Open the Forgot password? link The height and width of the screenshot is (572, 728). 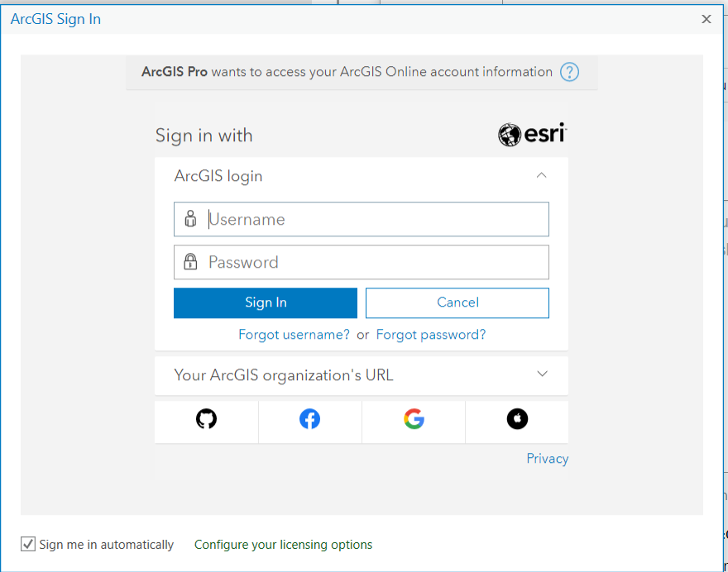(430, 335)
